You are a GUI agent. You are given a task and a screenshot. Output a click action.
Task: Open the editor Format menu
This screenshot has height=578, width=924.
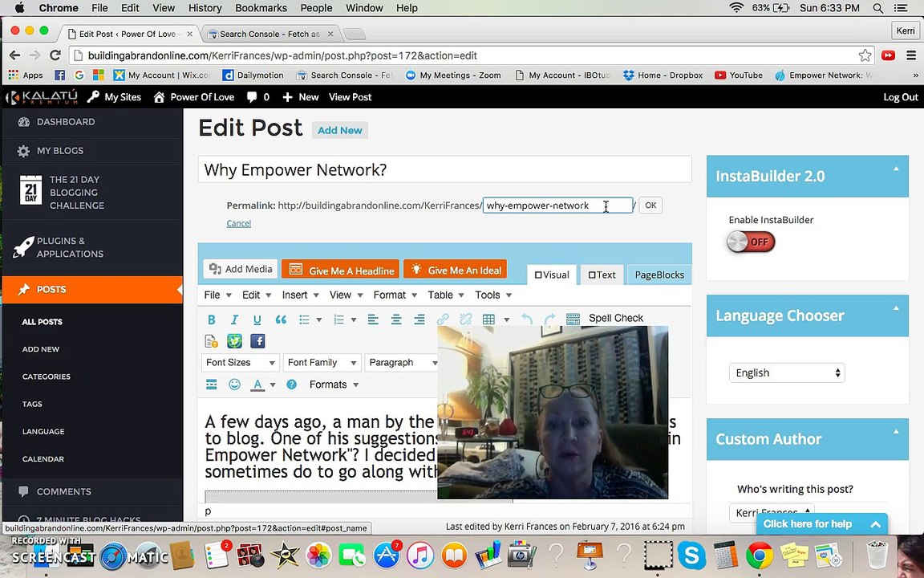395,295
